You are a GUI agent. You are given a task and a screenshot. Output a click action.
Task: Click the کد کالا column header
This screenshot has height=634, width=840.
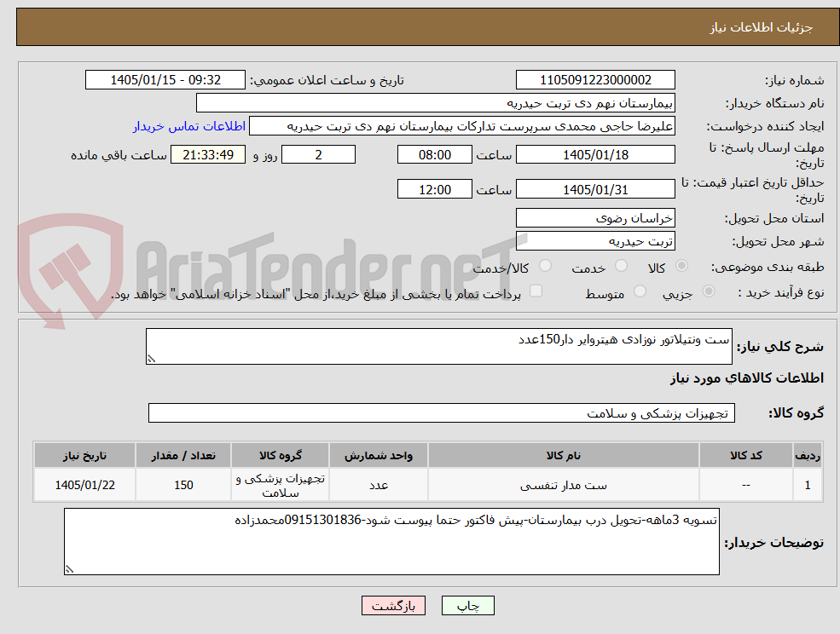pyautogui.click(x=745, y=455)
